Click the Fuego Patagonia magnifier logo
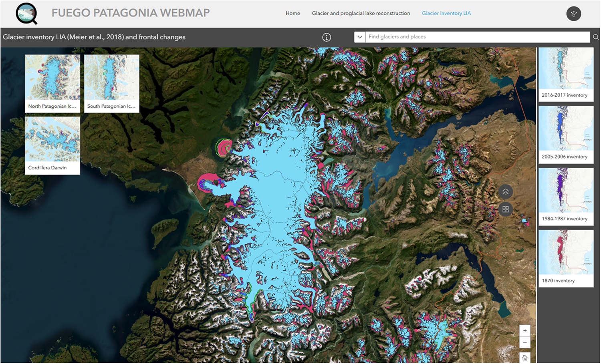Image resolution: width=601 pixels, height=364 pixels. coord(26,14)
